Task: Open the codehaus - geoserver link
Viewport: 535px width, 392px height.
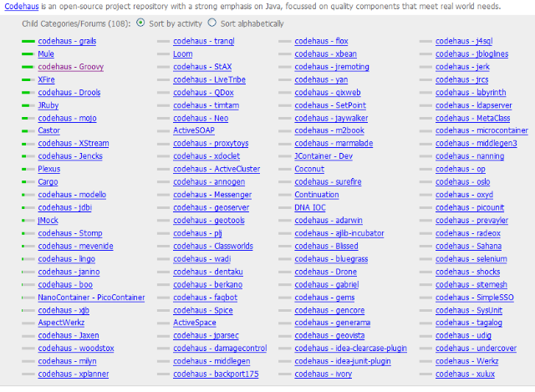Action: (x=211, y=208)
